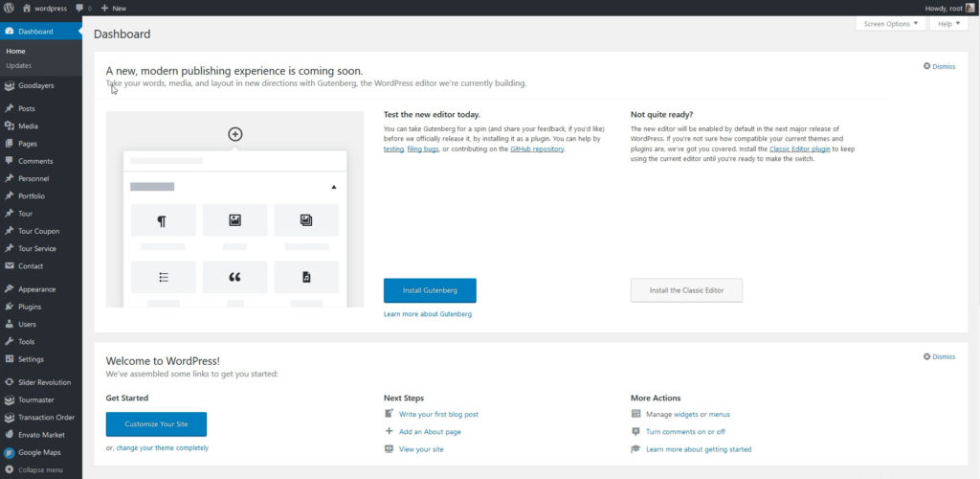This screenshot has width=980, height=479.
Task: Follow the filing bugs link
Action: coord(422,148)
